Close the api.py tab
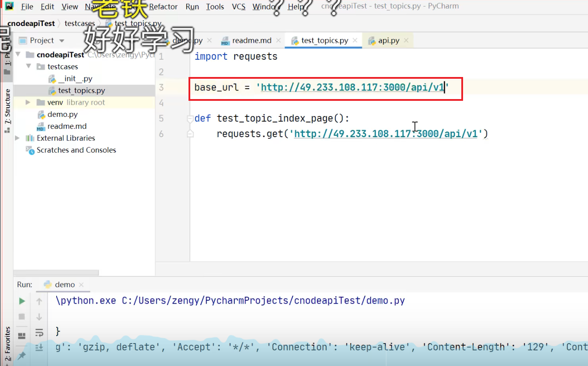This screenshot has width=588, height=366. [x=406, y=40]
